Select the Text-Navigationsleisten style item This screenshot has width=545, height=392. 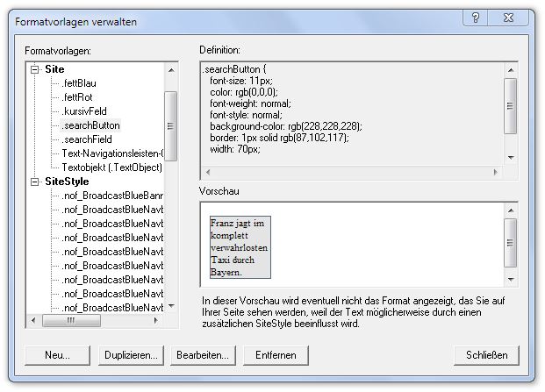(x=112, y=153)
